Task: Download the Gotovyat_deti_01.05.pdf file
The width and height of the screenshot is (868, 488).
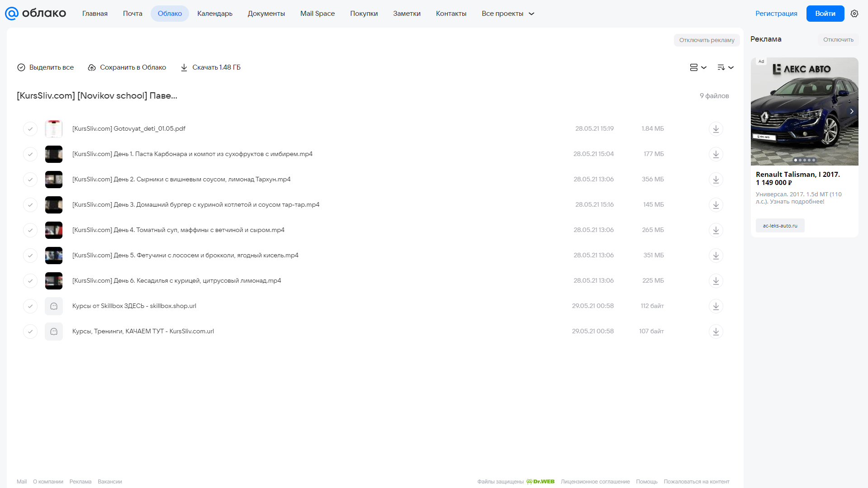Action: click(x=716, y=129)
